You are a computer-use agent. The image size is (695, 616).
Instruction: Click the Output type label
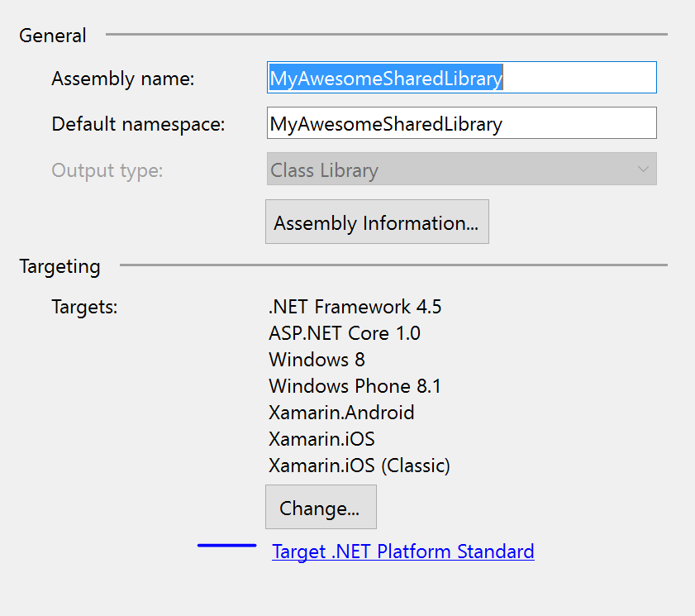click(x=107, y=171)
